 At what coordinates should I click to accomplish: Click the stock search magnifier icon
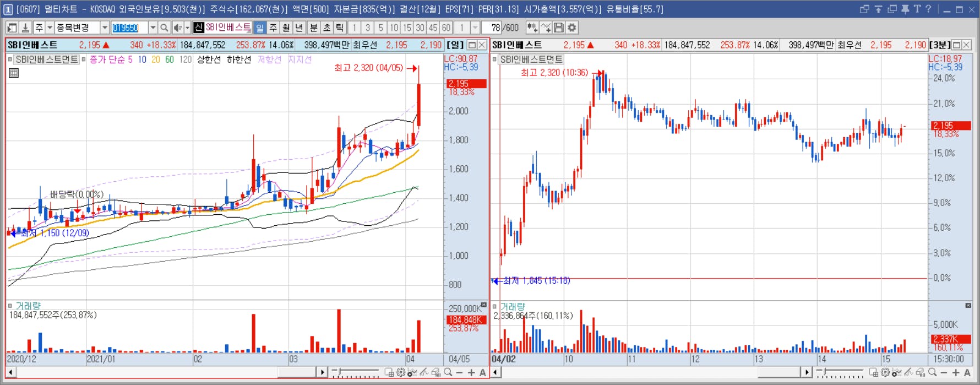point(164,28)
